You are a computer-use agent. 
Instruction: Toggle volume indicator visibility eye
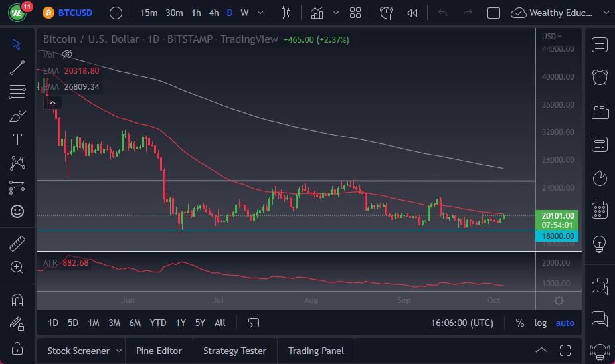point(67,54)
